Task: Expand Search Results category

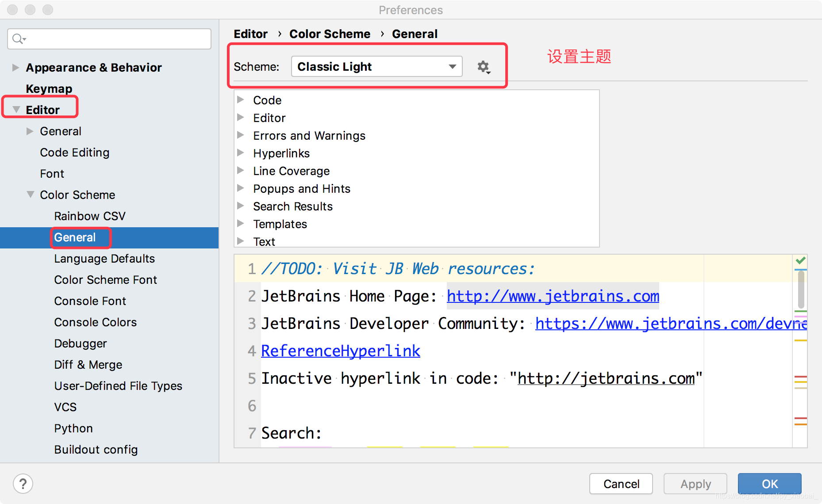Action: [241, 206]
